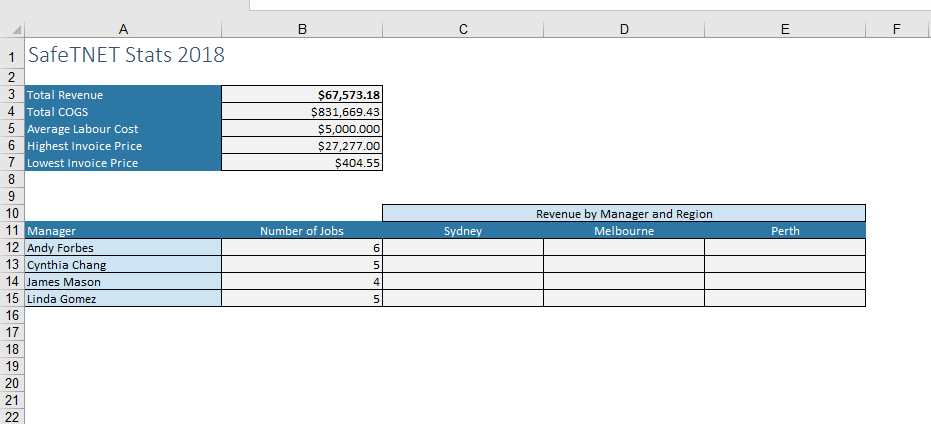Select Andy Forbes job count 6

302,248
